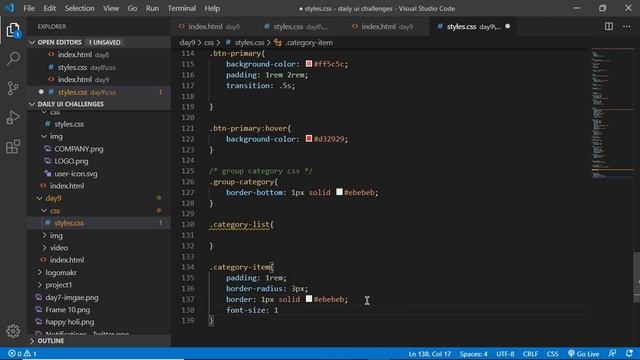
Task: Change the UTF-8 file encoding
Action: (x=505, y=354)
